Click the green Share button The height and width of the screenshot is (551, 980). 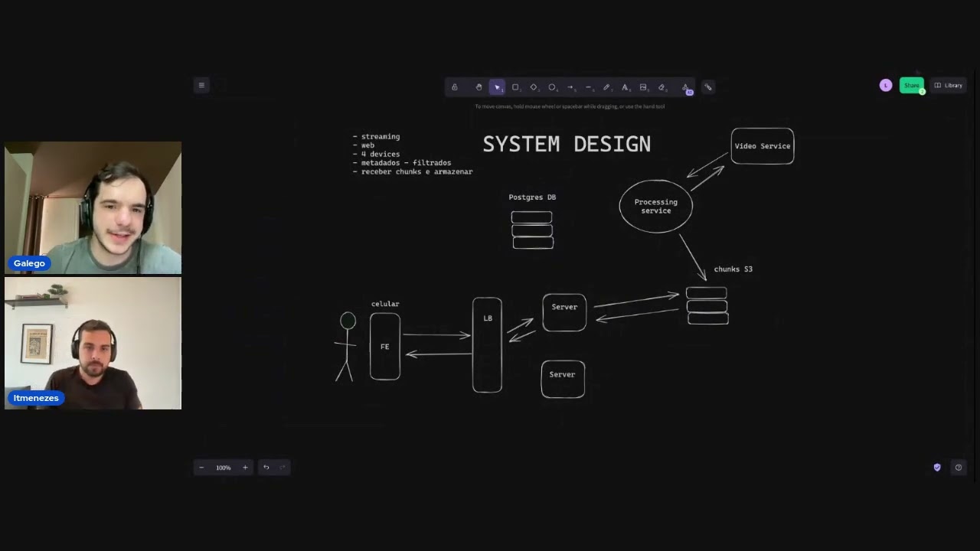point(911,86)
